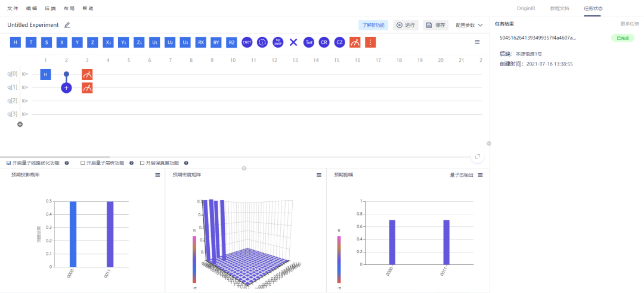Click the 了解新功能 button
This screenshot has width=644, height=293.
[x=373, y=25]
